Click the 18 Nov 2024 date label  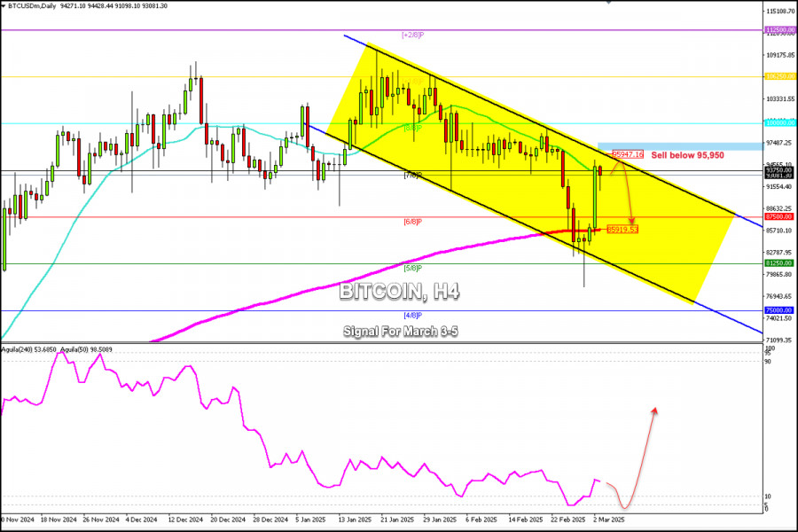point(59,520)
